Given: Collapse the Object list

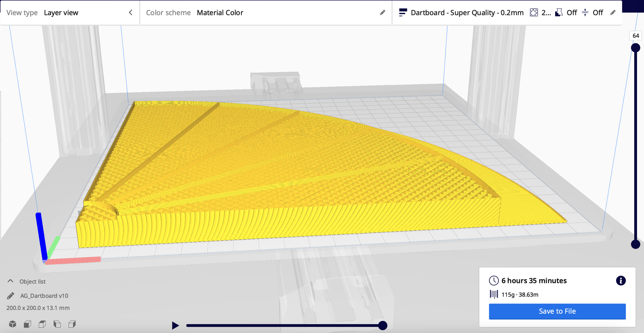Looking at the screenshot, I should pos(10,281).
